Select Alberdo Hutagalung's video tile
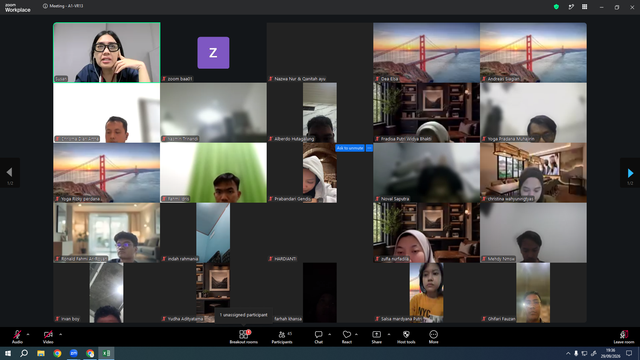 [x=320, y=113]
